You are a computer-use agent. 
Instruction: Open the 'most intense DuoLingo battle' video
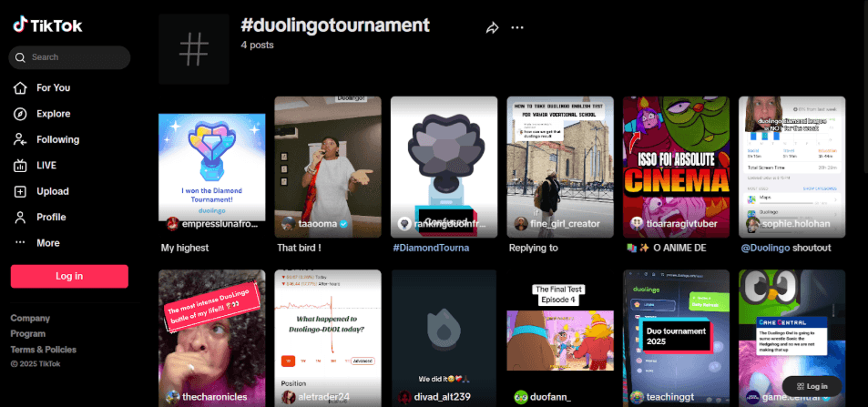click(x=212, y=338)
